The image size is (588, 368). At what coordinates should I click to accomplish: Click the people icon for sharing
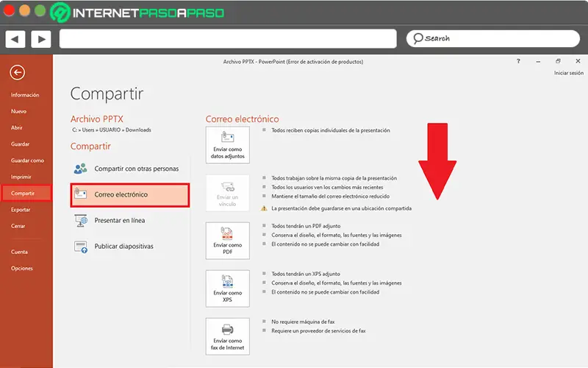point(81,169)
